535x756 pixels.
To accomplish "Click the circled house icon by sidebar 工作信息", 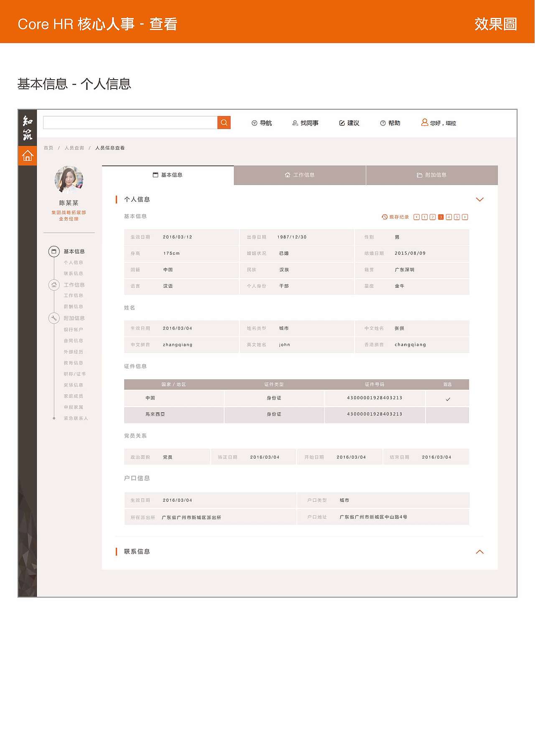I will coord(54,285).
